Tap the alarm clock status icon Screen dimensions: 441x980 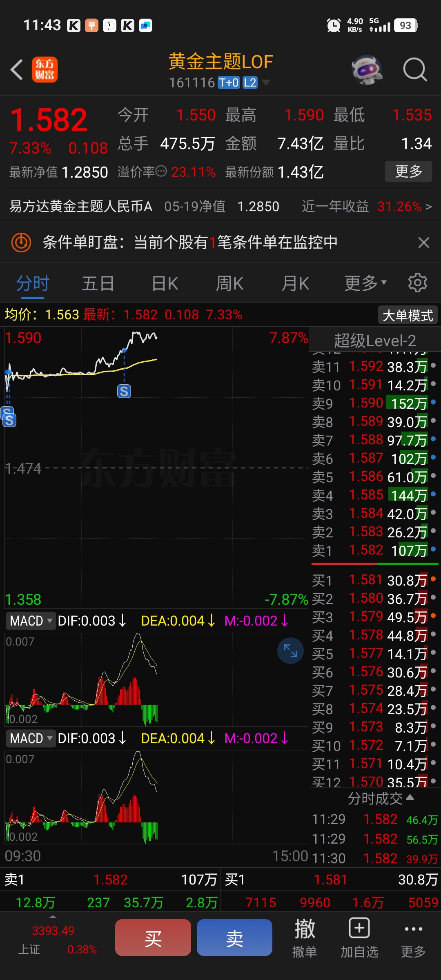pos(334,25)
